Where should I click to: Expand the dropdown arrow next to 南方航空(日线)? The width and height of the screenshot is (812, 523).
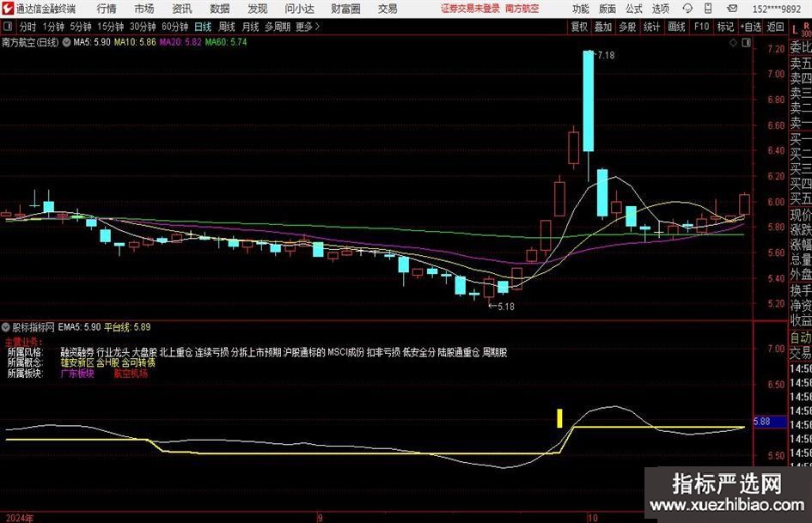click(66, 43)
